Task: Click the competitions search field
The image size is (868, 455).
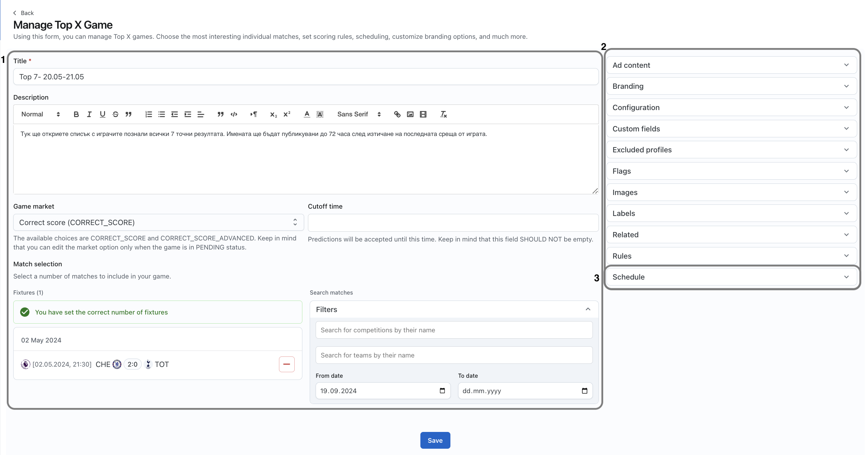Action: coord(454,330)
